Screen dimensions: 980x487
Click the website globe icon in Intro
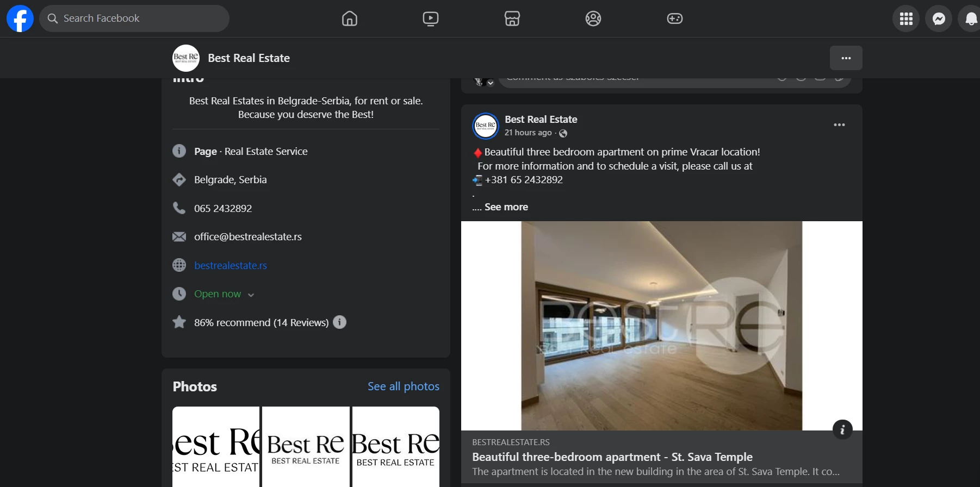coord(179,265)
